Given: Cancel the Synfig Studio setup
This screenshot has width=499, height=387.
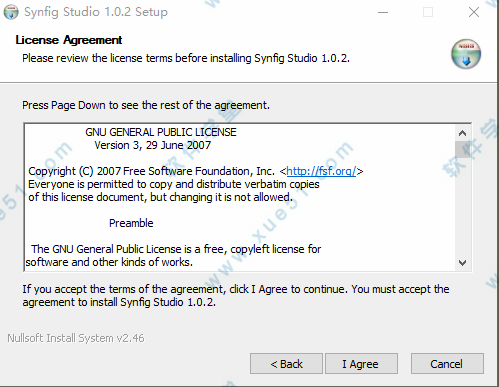Looking at the screenshot, I should [x=447, y=364].
